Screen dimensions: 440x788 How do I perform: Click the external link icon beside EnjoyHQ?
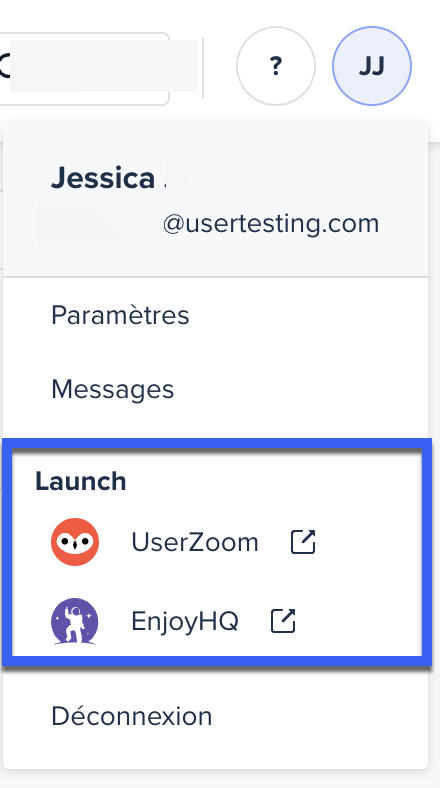tap(283, 621)
